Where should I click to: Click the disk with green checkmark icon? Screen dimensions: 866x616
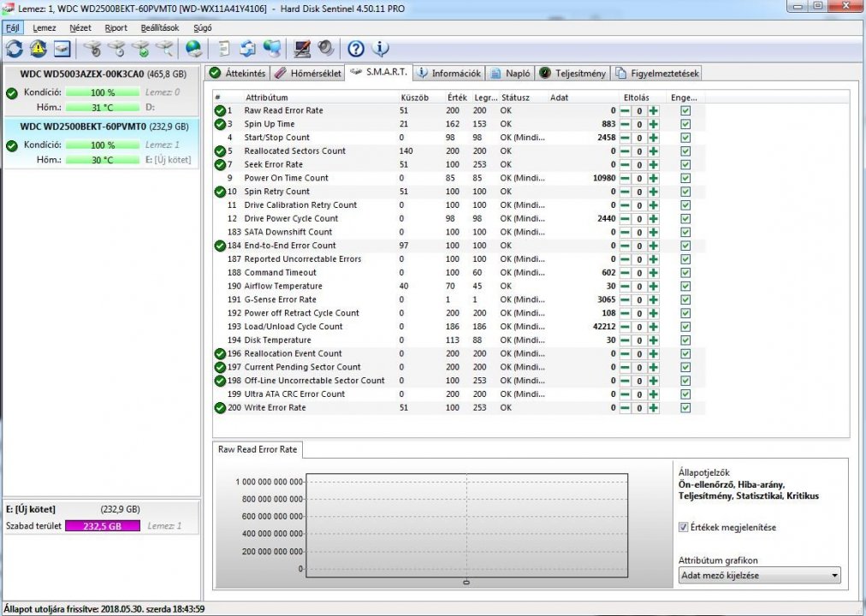[141, 49]
